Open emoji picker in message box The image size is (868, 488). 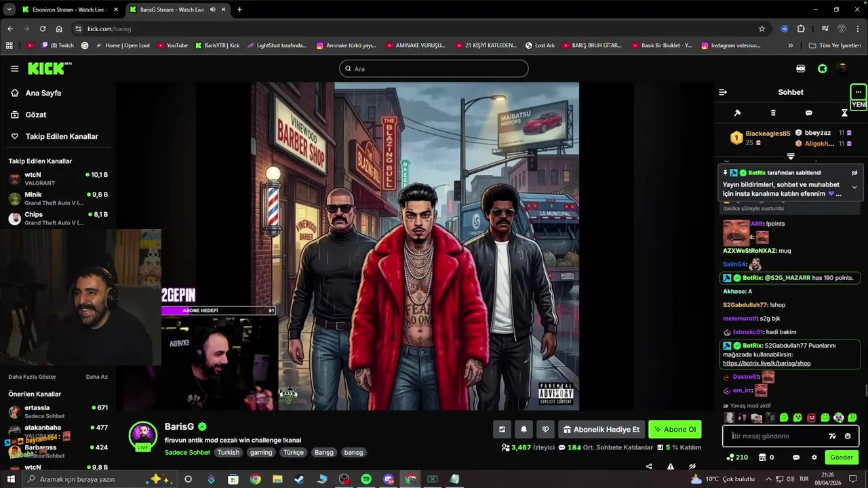coord(848,436)
